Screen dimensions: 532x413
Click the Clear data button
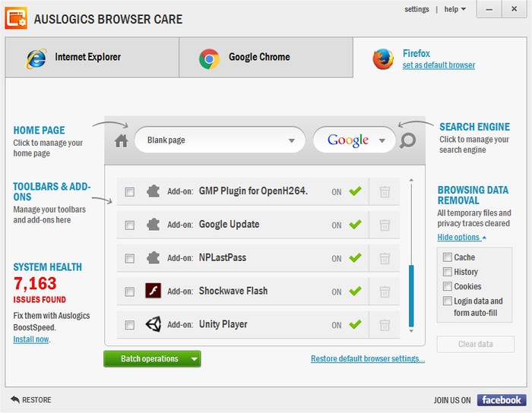tap(475, 344)
